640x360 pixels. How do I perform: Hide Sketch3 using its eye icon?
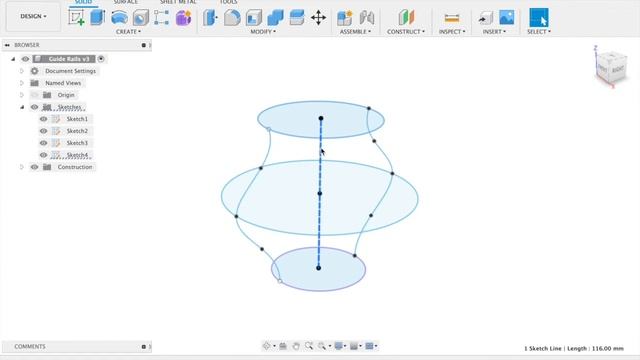pos(43,143)
